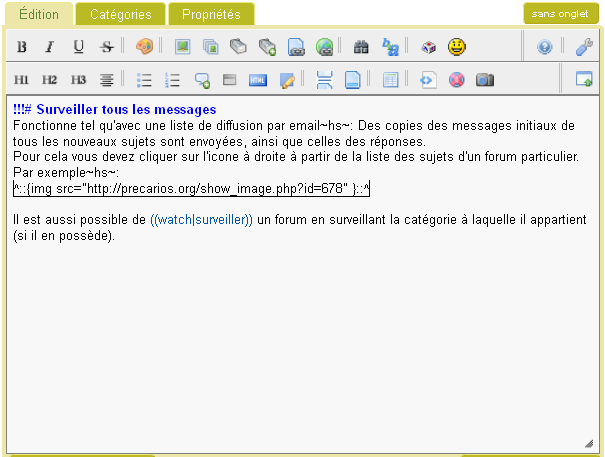
Task: Insert HTML with the HTML icon
Action: point(258,80)
